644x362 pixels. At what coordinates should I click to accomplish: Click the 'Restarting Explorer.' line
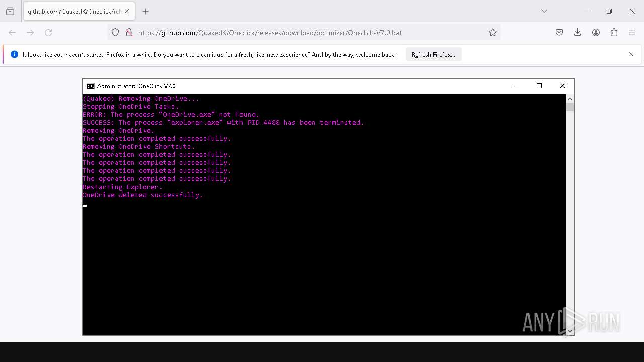(123, 187)
